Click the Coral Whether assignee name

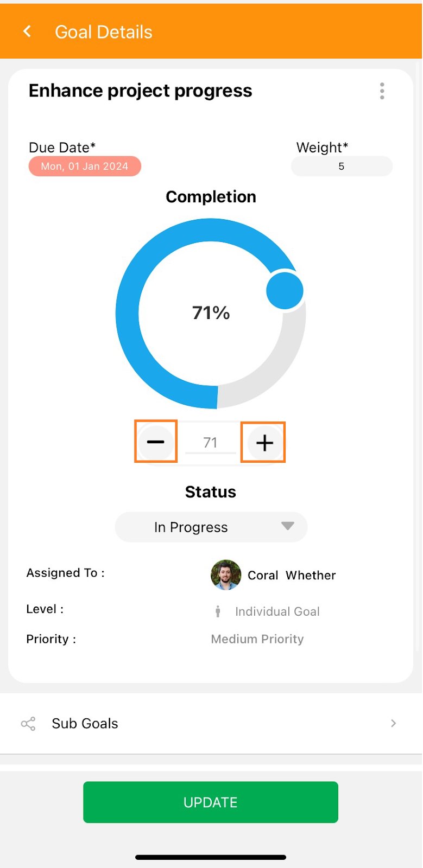292,575
